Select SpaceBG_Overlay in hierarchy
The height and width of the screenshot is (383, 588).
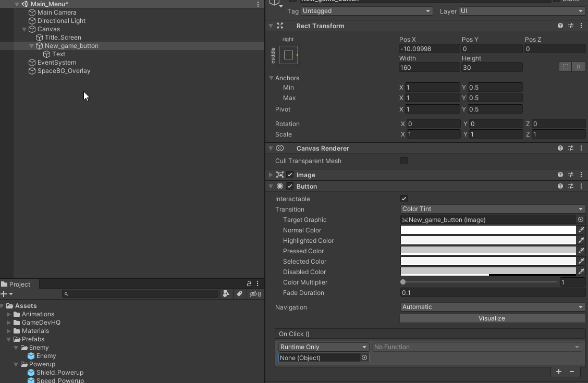[64, 71]
